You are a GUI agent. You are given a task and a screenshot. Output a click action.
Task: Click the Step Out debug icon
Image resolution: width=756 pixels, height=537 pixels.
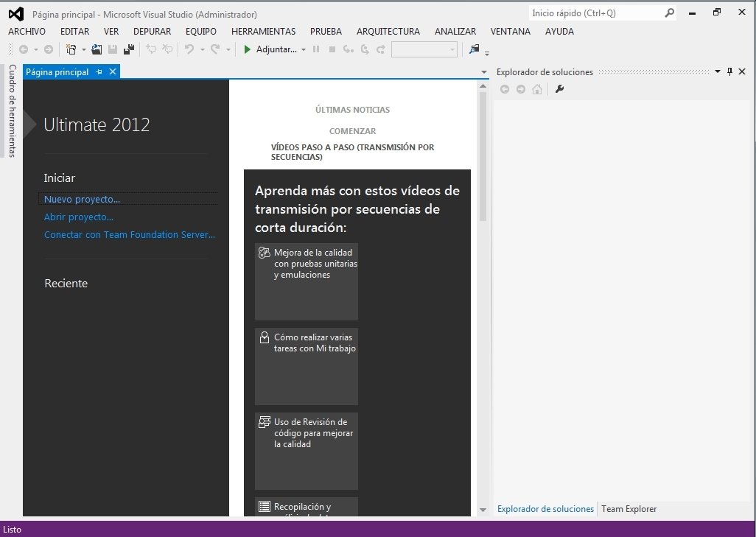(381, 49)
